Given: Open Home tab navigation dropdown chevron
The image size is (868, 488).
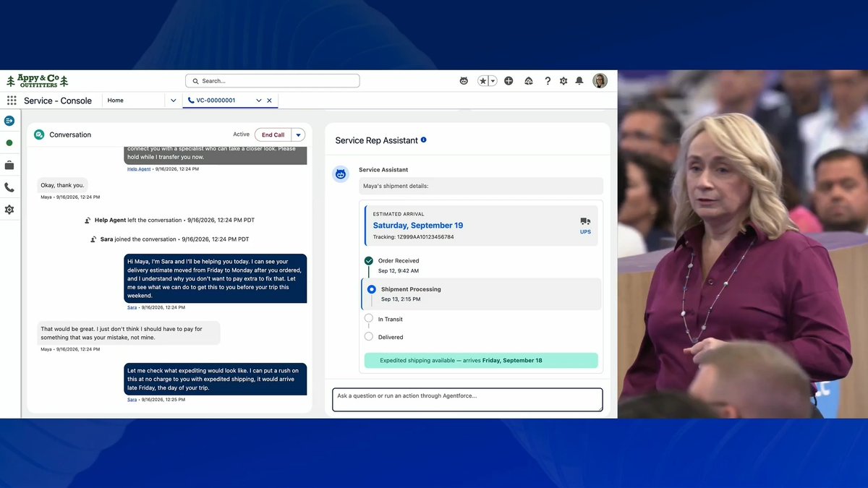Looking at the screenshot, I should pos(174,100).
